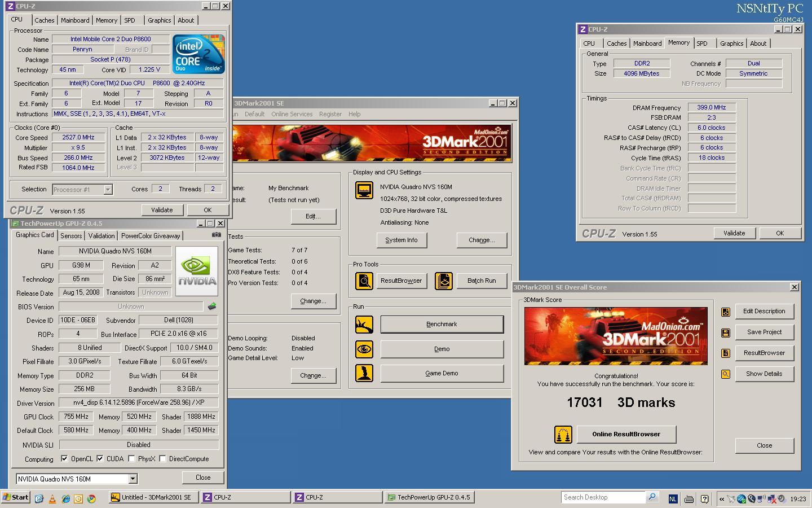Open the Validation tab in GPU-Z
Image resolution: width=812 pixels, height=508 pixels.
[x=101, y=236]
